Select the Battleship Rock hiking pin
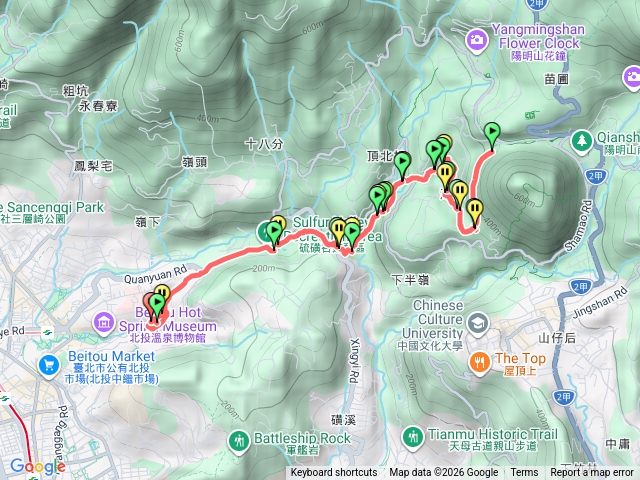The height and width of the screenshot is (480, 640). (239, 441)
